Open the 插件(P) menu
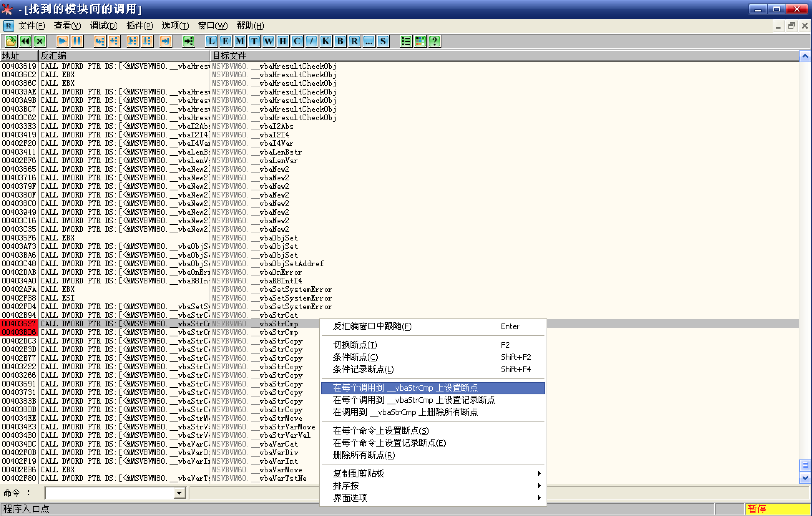Viewport: 812px width, 516px height. [x=140, y=26]
